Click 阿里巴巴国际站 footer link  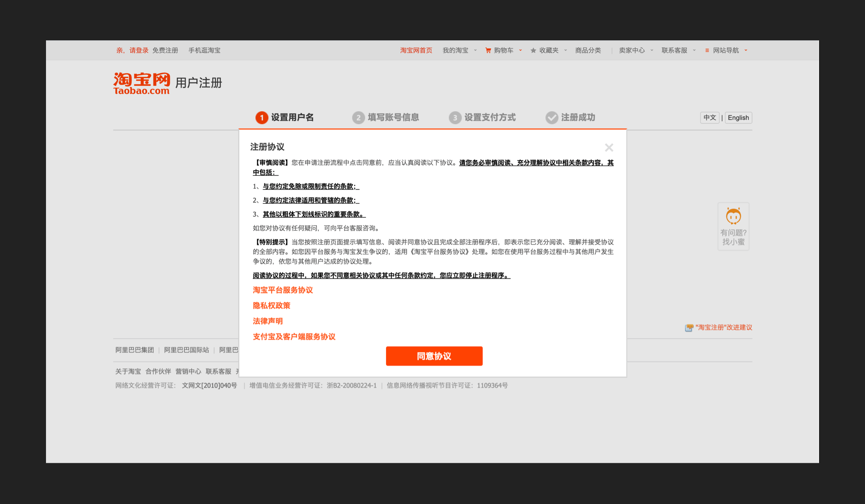click(186, 350)
